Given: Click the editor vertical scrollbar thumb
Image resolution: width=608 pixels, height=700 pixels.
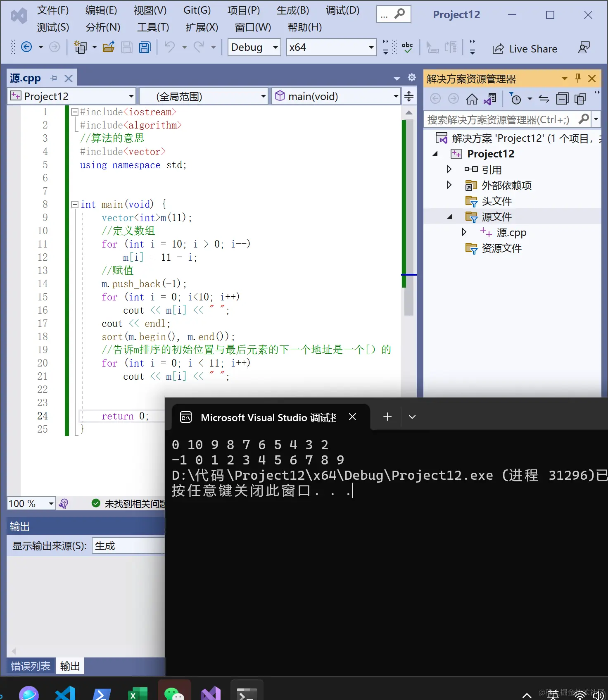Looking at the screenshot, I should point(408,218).
